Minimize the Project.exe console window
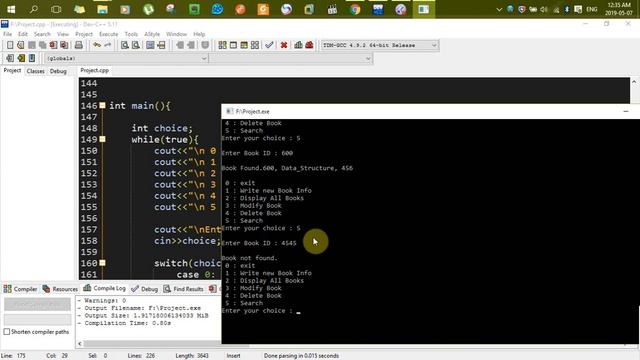Screen dimensions: 640x360 (626, 111)
